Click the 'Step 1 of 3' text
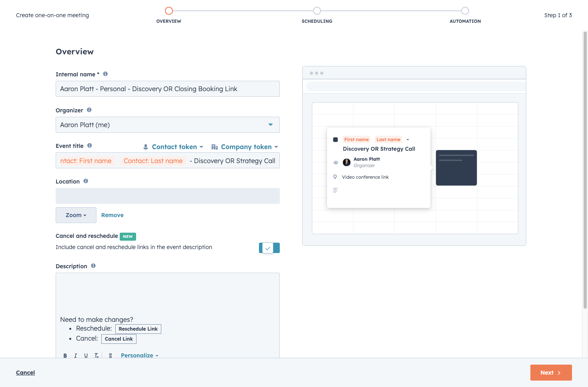Viewport: 588px width, 387px height. (x=558, y=15)
